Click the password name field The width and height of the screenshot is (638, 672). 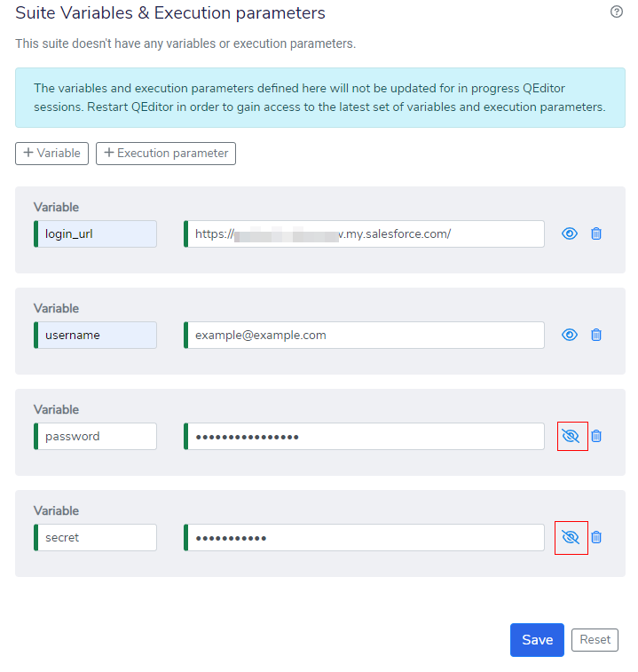click(x=96, y=437)
